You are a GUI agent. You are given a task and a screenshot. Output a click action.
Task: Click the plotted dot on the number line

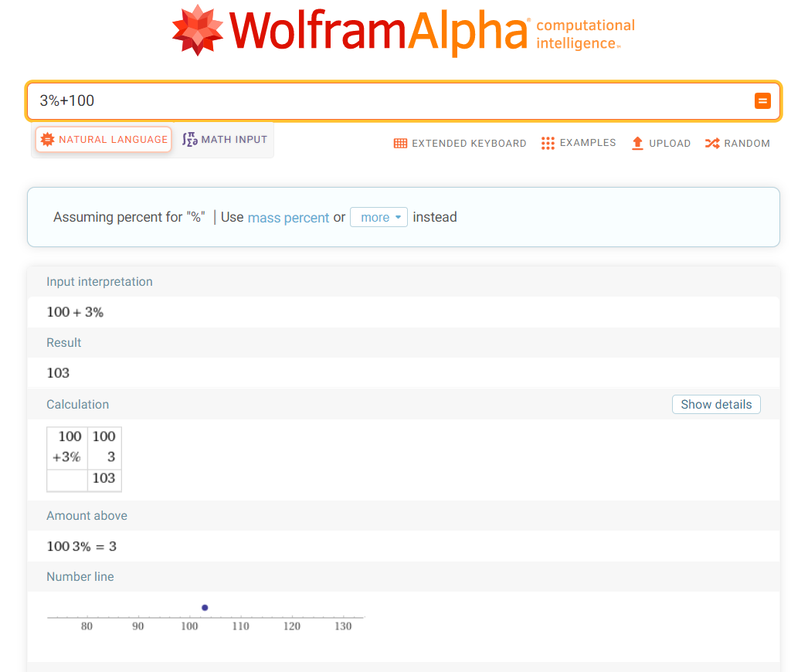pos(205,608)
